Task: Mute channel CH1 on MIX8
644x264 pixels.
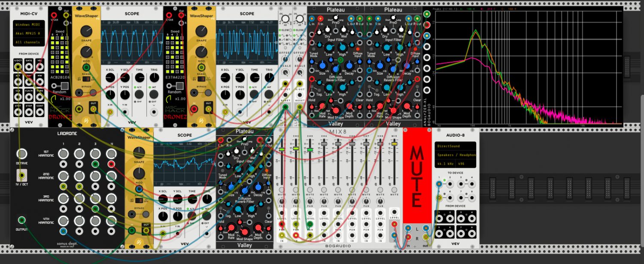Action: (x=282, y=190)
